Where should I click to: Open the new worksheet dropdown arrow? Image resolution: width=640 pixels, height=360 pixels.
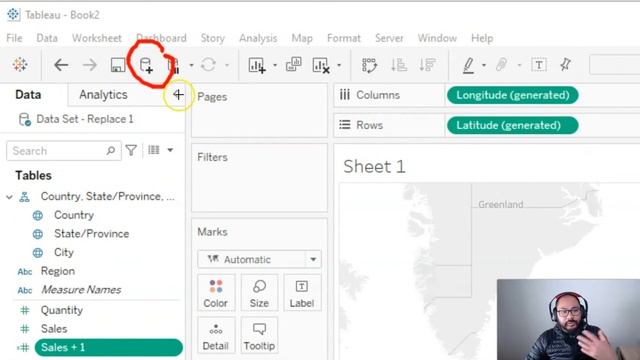[x=275, y=65]
